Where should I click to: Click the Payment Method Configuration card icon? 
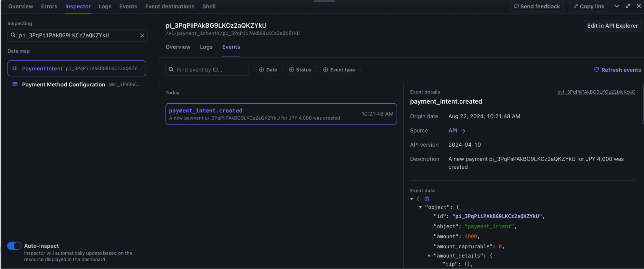[x=15, y=84]
